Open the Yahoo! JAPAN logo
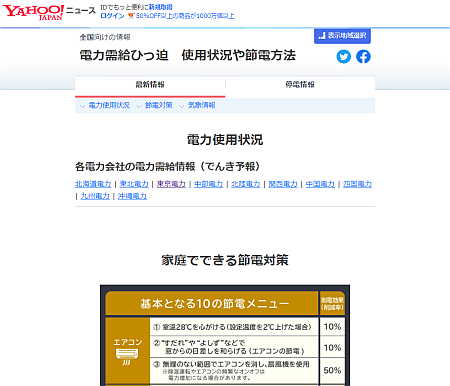 (33, 12)
